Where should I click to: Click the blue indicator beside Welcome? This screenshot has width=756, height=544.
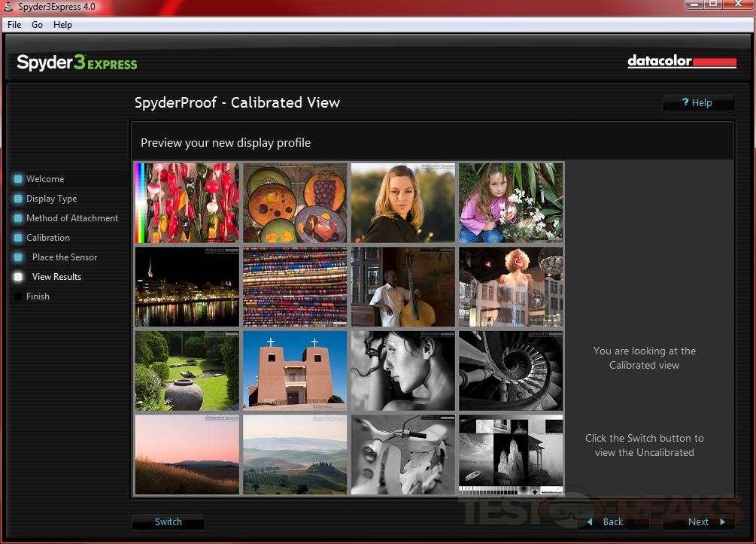[x=18, y=179]
